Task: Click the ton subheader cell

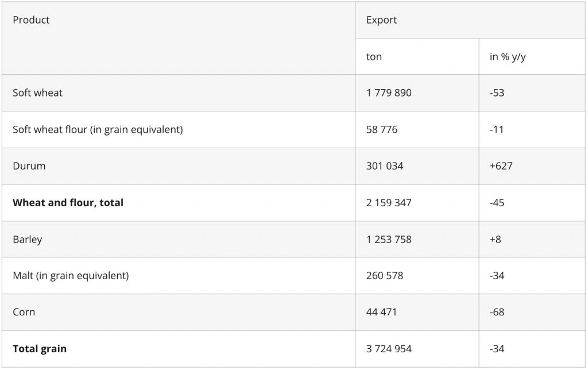Action: pyautogui.click(x=374, y=57)
